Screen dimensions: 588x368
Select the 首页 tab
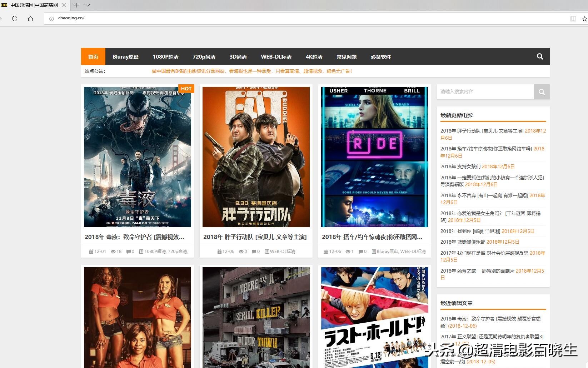[x=93, y=56]
